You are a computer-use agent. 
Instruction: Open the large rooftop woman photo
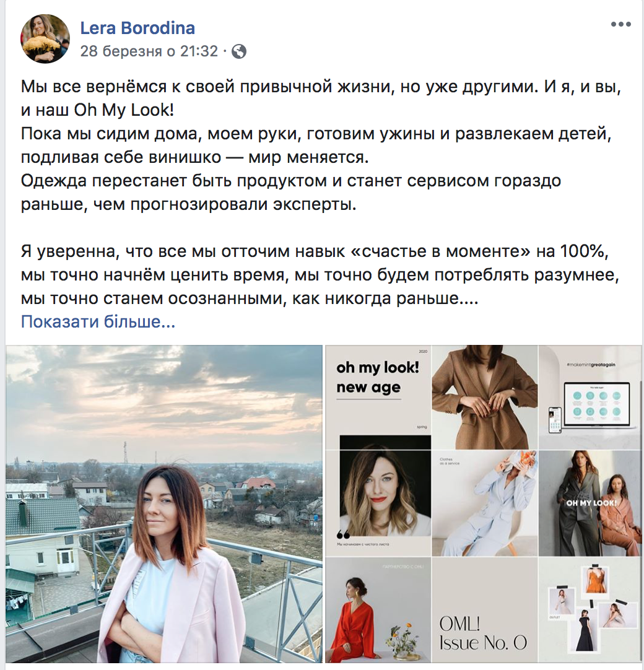point(164,504)
